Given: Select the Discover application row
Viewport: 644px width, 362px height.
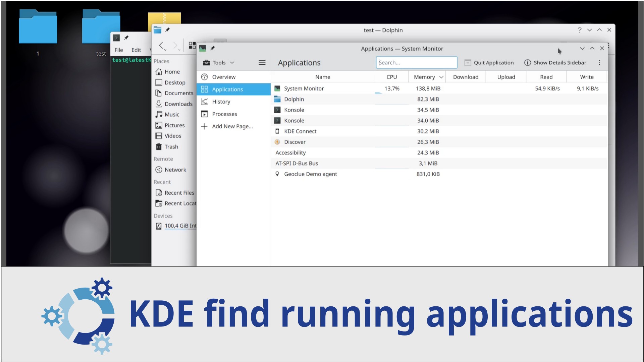Looking at the screenshot, I should pyautogui.click(x=294, y=142).
